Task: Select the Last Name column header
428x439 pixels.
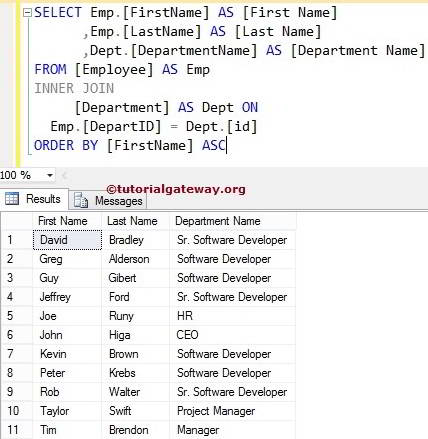Action: pos(136,221)
